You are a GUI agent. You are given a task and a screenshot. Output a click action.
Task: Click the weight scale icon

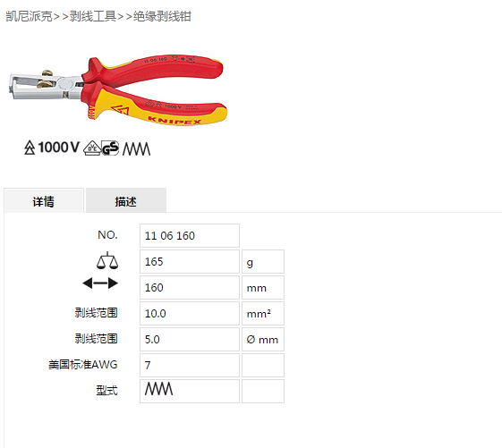coord(107,260)
